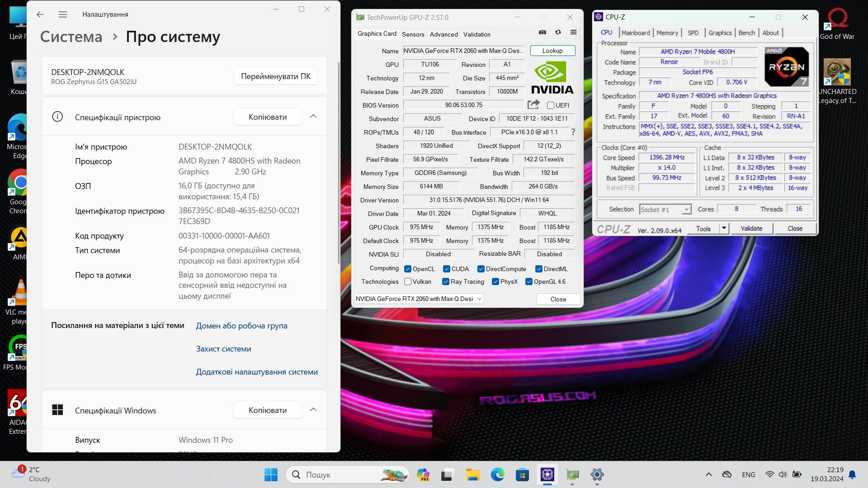Toggle OpenCL computing checkbox in GPU-Z

click(406, 268)
